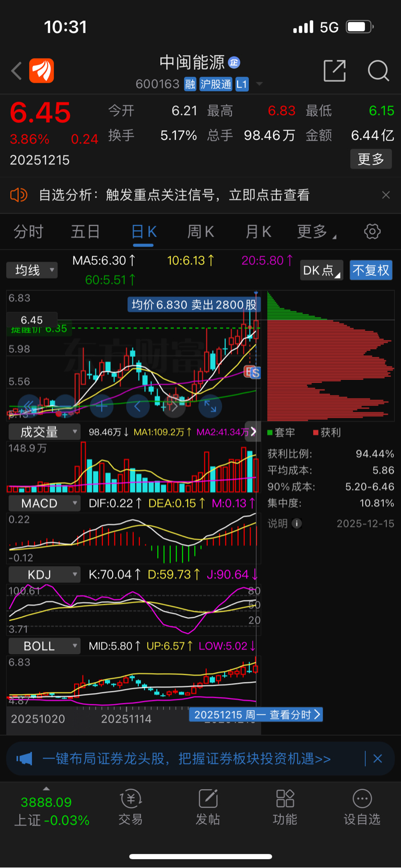The image size is (401, 868).
Task: Open 说明 info icon
Action: pos(297,524)
